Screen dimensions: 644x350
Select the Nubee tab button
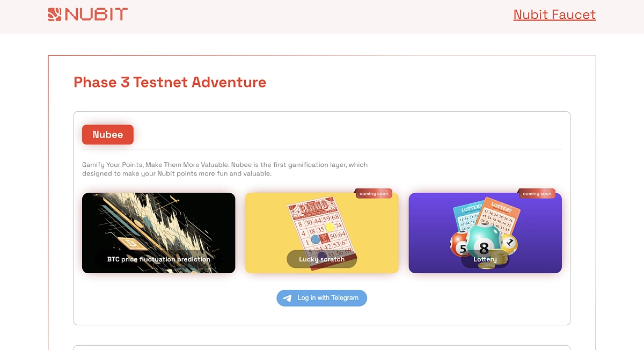coord(108,135)
